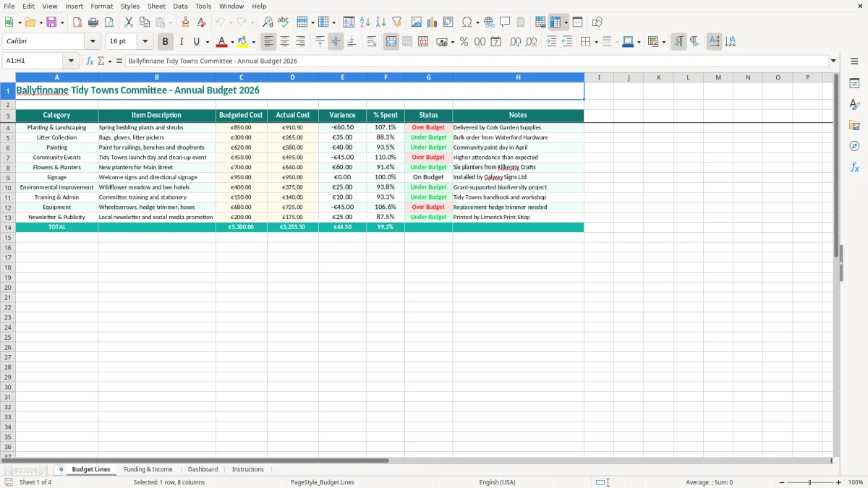Toggle Underline formatting button

196,42
